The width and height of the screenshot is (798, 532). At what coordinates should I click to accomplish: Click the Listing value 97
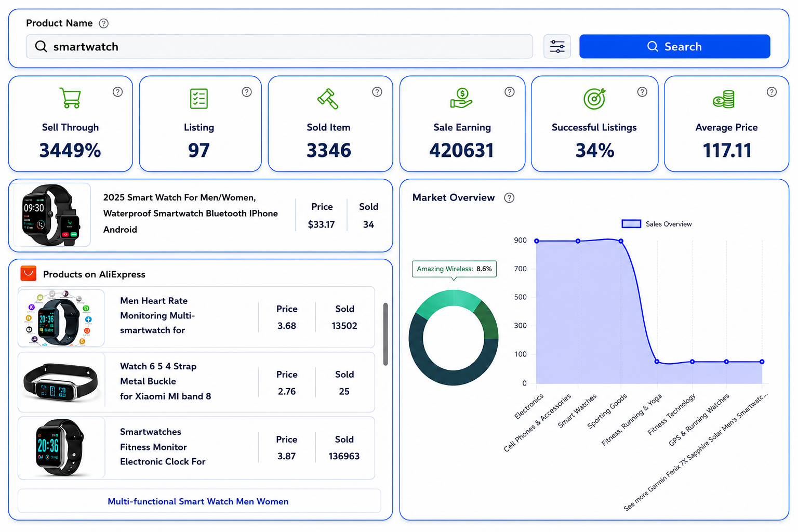tap(199, 151)
